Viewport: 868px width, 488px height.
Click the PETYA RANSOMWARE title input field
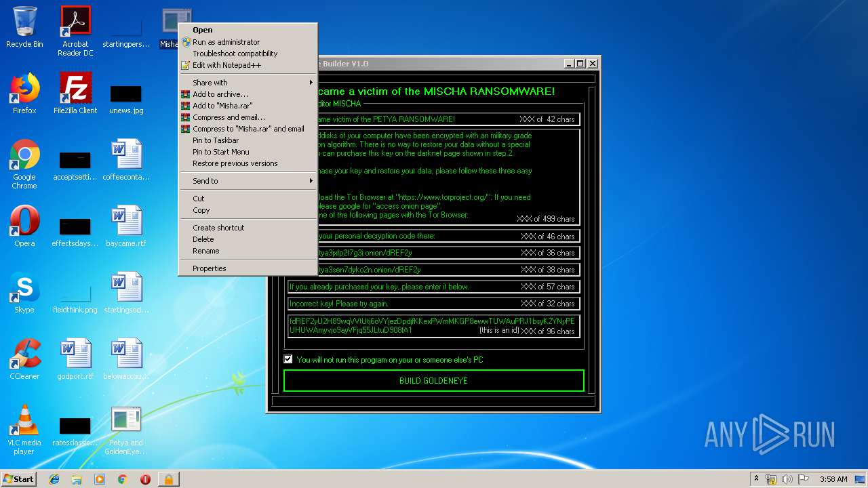[x=448, y=119]
